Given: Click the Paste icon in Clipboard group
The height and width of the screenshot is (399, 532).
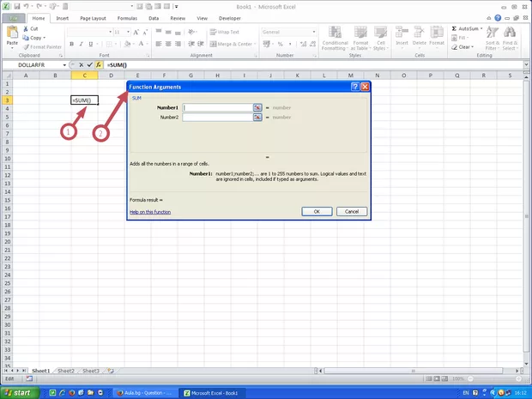Looking at the screenshot, I should (12, 34).
